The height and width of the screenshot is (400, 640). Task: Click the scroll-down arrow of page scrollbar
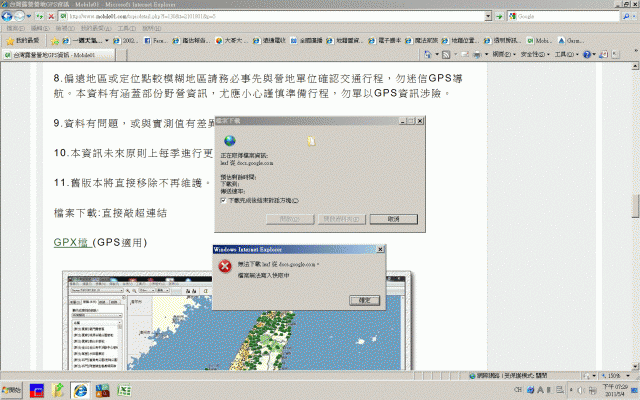(635, 366)
